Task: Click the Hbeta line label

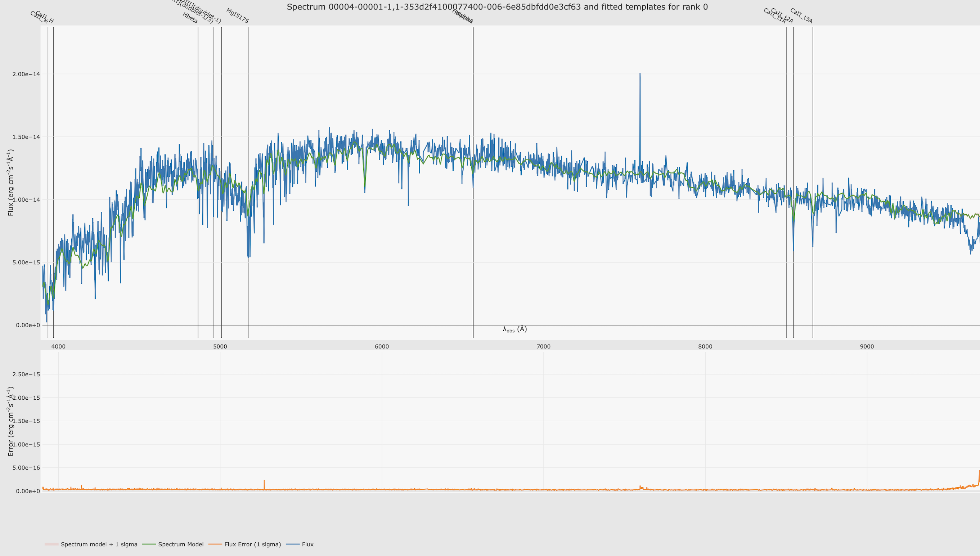Action: click(x=190, y=18)
